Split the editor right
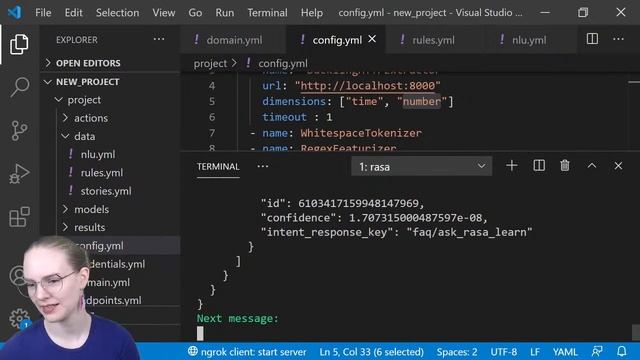Viewport: 640px width, 360px height. click(592, 39)
